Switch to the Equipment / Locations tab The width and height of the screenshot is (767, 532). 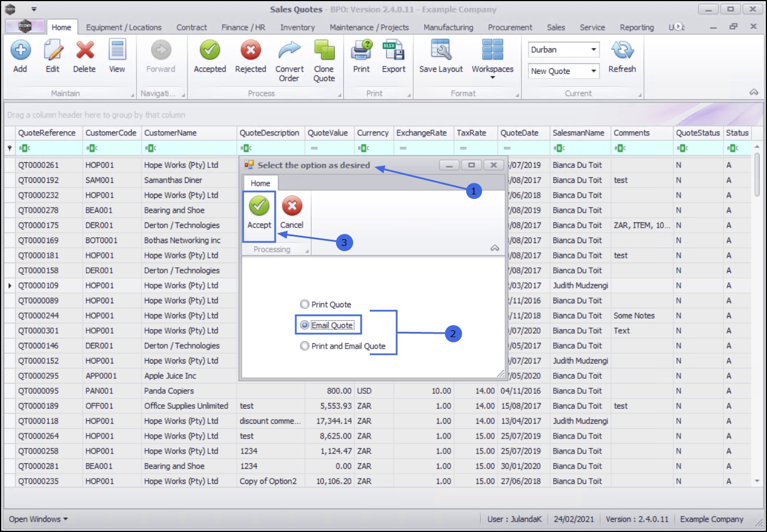tap(124, 27)
